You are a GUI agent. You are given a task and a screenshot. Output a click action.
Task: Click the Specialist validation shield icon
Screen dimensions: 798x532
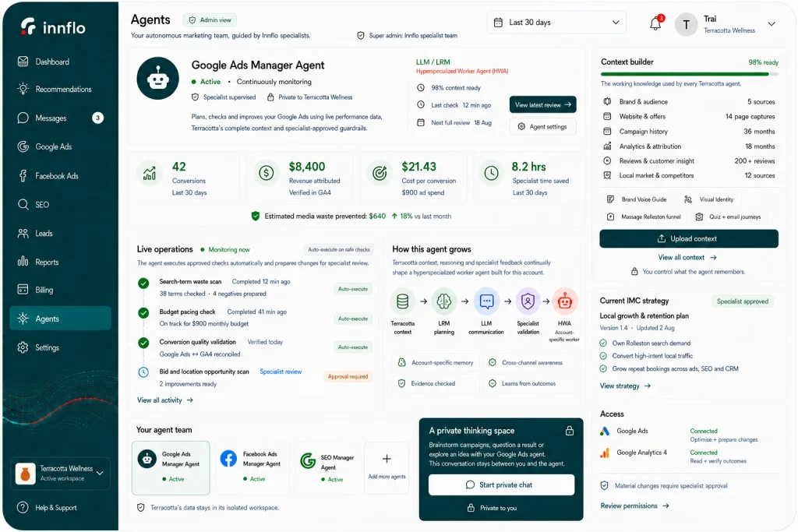[x=528, y=301]
